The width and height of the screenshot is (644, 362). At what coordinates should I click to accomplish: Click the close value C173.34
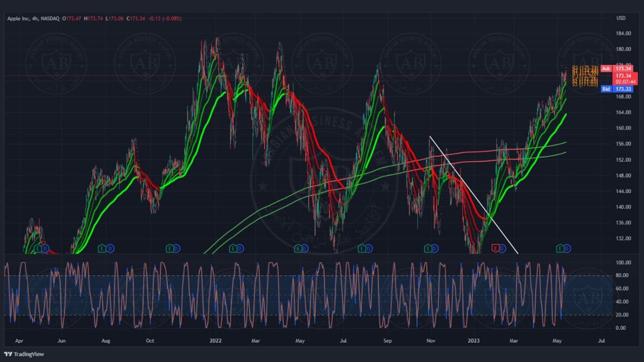[x=136, y=18]
